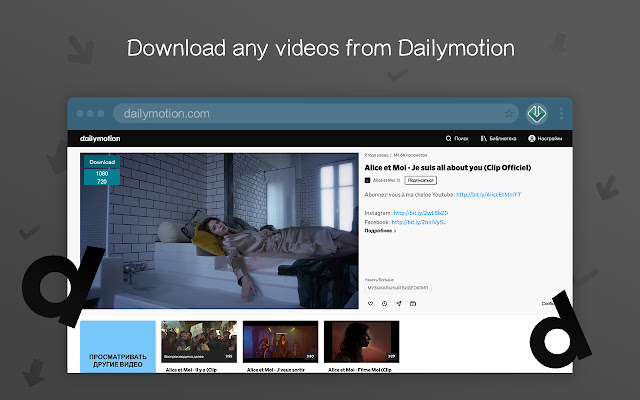The width and height of the screenshot is (640, 400).
Task: Expand description with Подробнее
Action: click(x=380, y=231)
